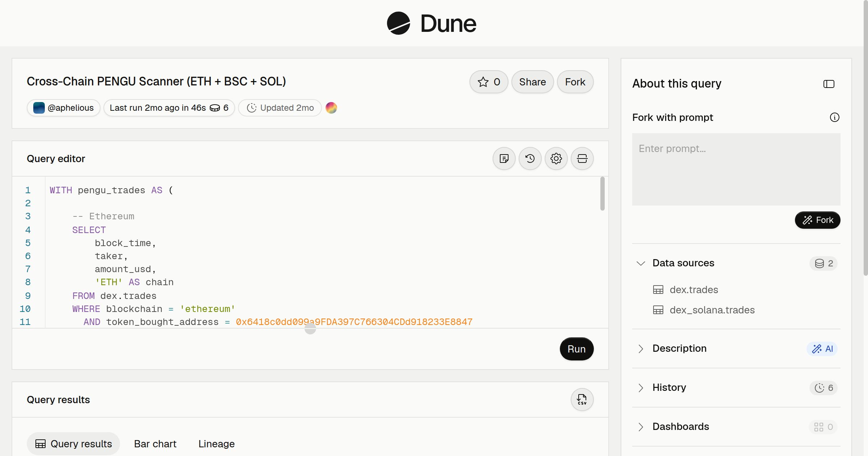Grab the editor resize handle
This screenshot has height=456, width=868.
(310, 329)
